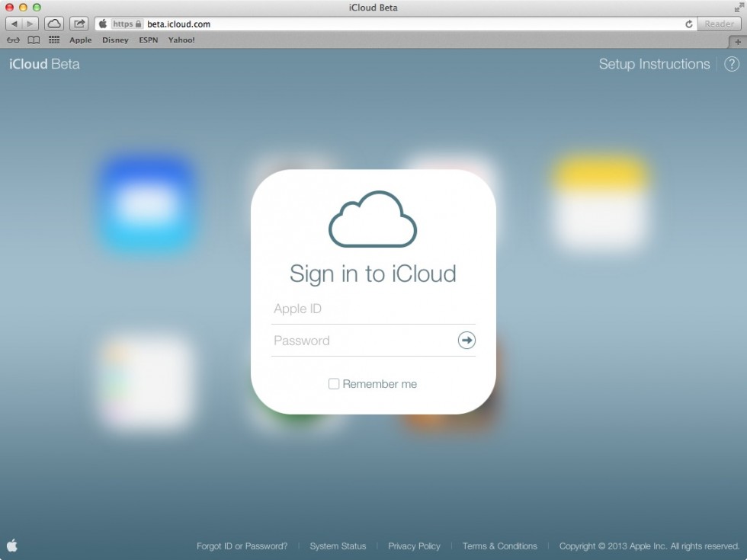Viewport: 747px width, 560px height.
Task: Click the iCloud Beta logo text
Action: 44,64
